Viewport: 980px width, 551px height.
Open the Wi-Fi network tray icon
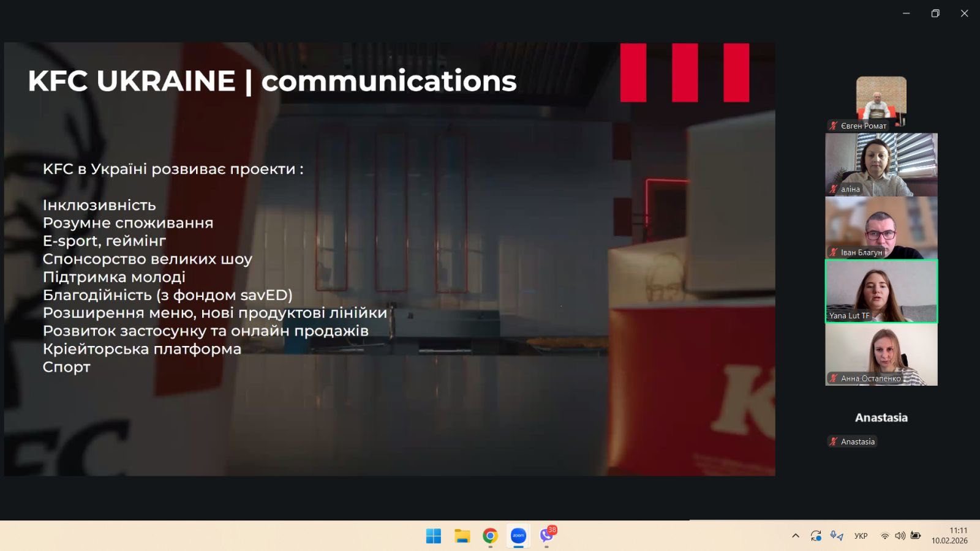pyautogui.click(x=884, y=536)
